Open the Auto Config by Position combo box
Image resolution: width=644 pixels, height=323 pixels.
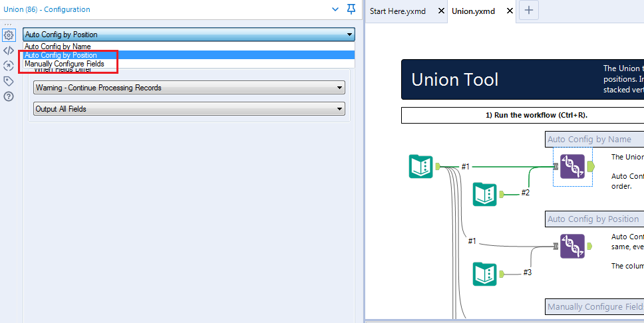tap(189, 35)
